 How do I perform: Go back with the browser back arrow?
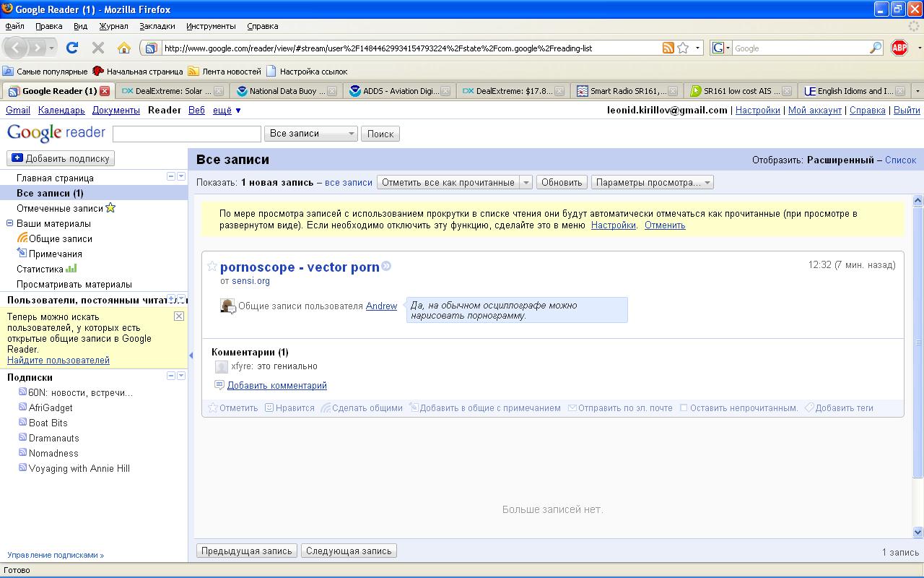coord(17,48)
